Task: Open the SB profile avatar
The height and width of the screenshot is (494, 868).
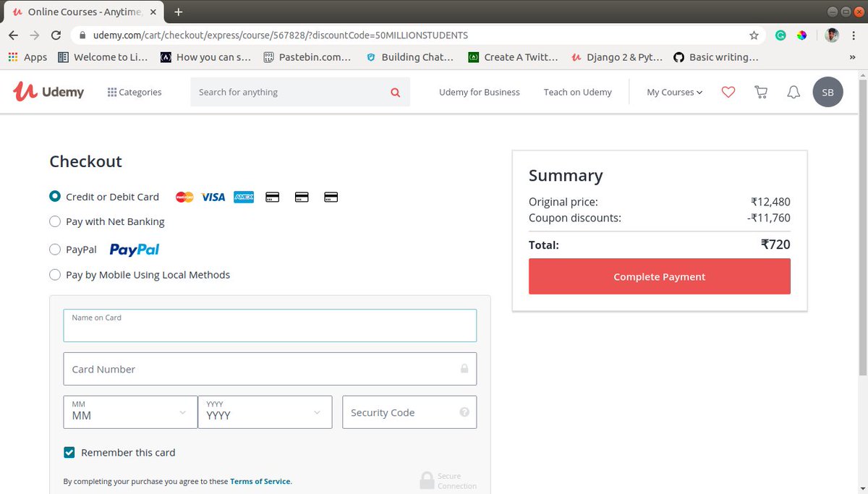Action: pos(827,92)
